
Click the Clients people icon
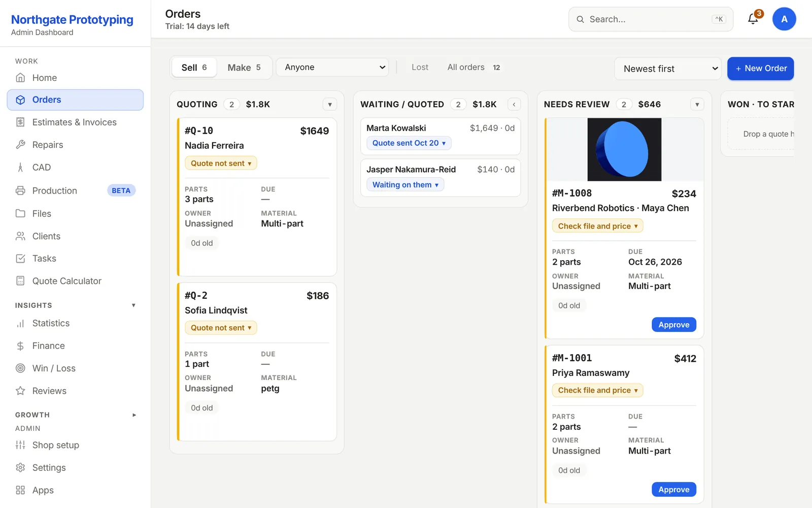(20, 236)
